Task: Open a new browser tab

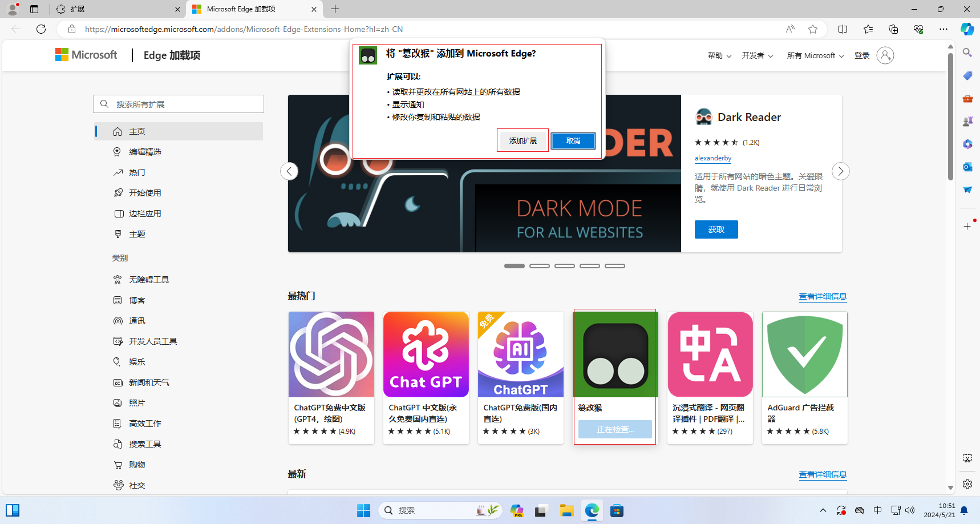Action: tap(335, 9)
